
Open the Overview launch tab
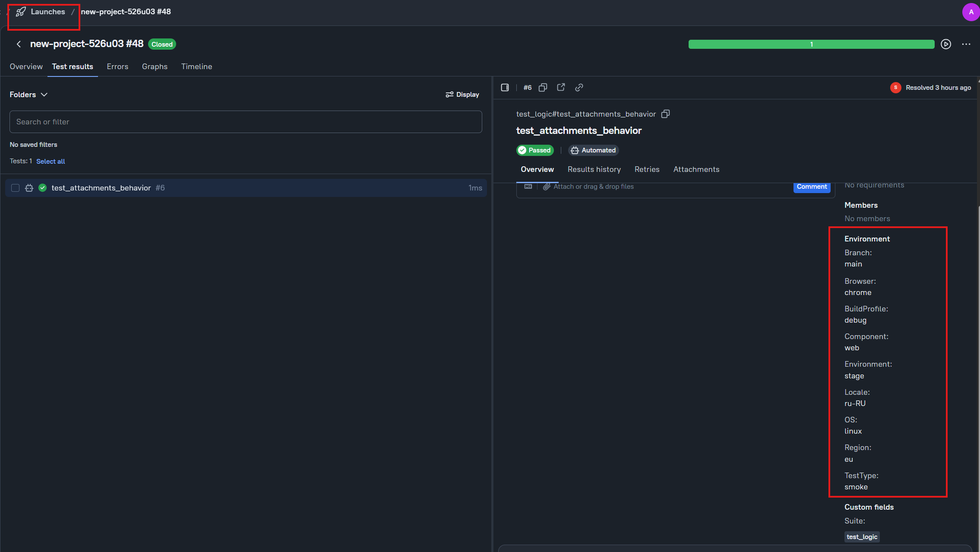click(x=26, y=67)
